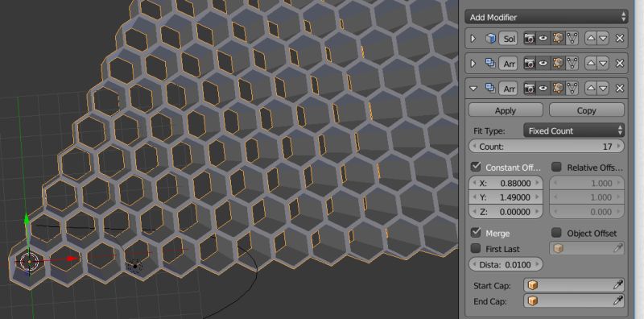Click the second relative offset field 1.000
The width and height of the screenshot is (644, 319).
[x=587, y=197]
